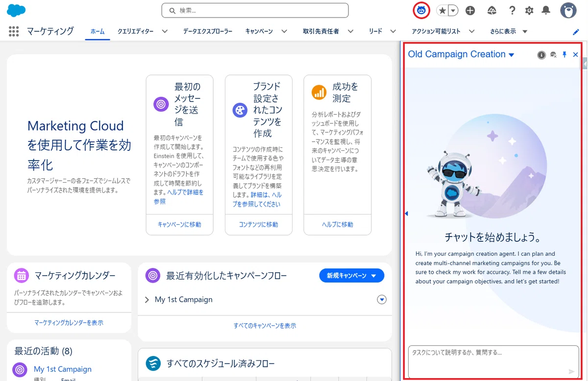Open the データエクスプローラー tab
This screenshot has height=381, width=588.
pos(208,31)
